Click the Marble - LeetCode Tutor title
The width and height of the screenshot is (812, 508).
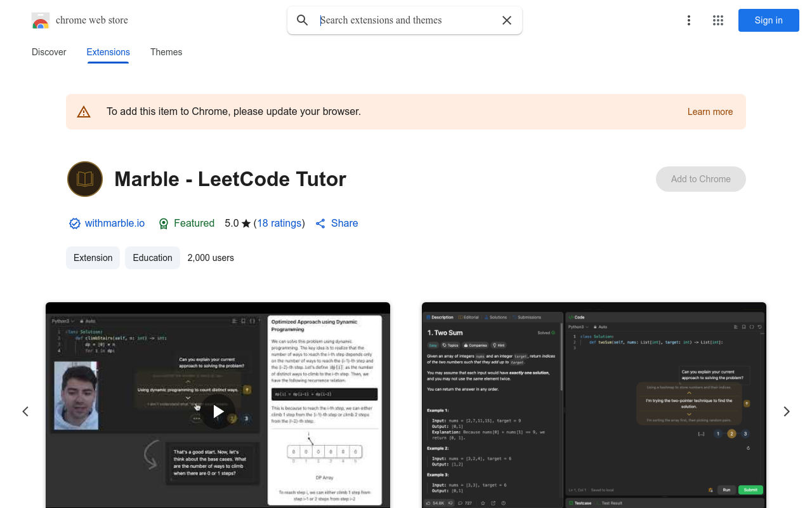click(x=230, y=179)
